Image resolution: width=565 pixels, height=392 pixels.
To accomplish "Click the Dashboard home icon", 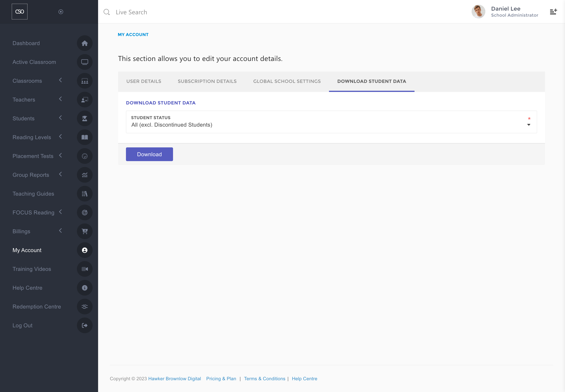I will (x=85, y=43).
